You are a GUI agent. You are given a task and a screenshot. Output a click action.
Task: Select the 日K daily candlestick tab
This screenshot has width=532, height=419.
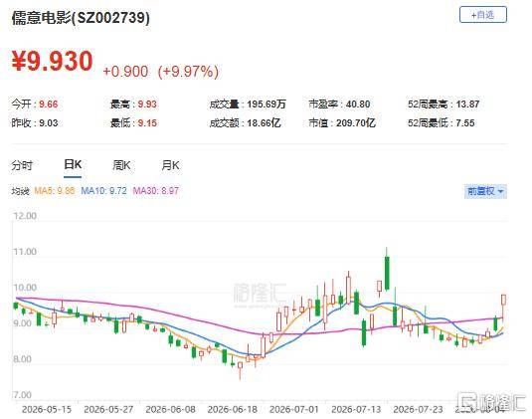pos(73,165)
